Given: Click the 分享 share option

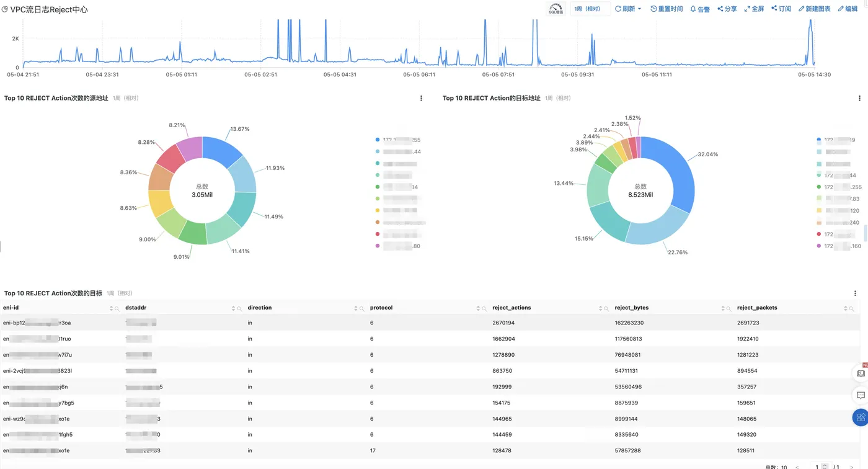Looking at the screenshot, I should click(727, 9).
